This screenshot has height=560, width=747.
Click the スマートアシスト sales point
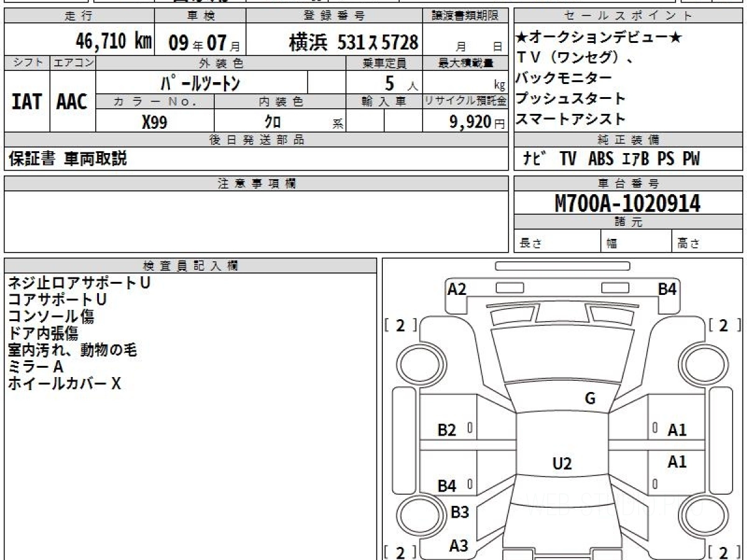(571, 119)
